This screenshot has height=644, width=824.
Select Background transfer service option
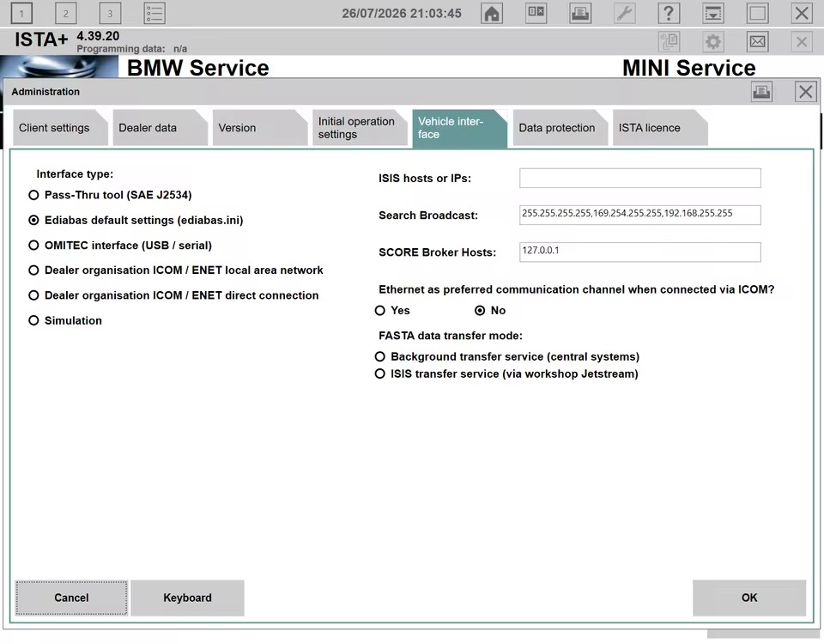(507, 357)
